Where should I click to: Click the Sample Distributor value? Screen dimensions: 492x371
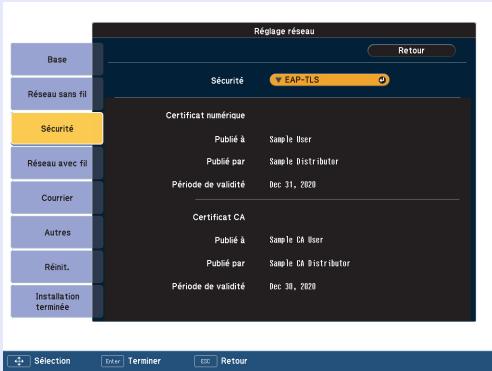click(x=304, y=161)
